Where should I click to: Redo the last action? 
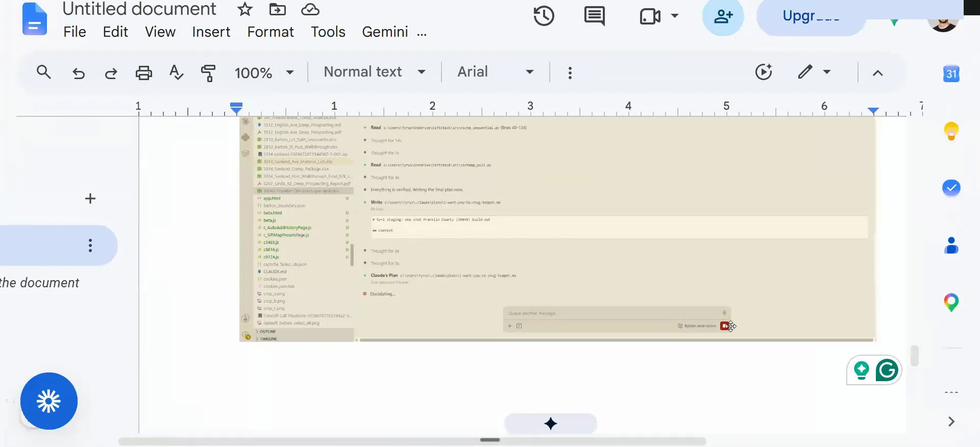[111, 73]
